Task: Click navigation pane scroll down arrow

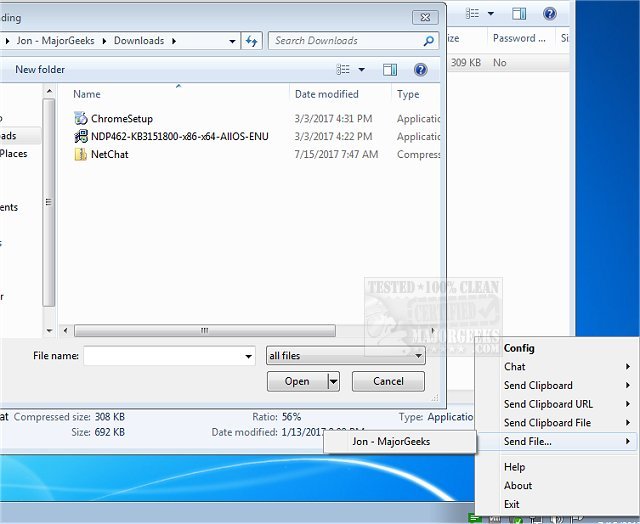Action: (x=49, y=331)
